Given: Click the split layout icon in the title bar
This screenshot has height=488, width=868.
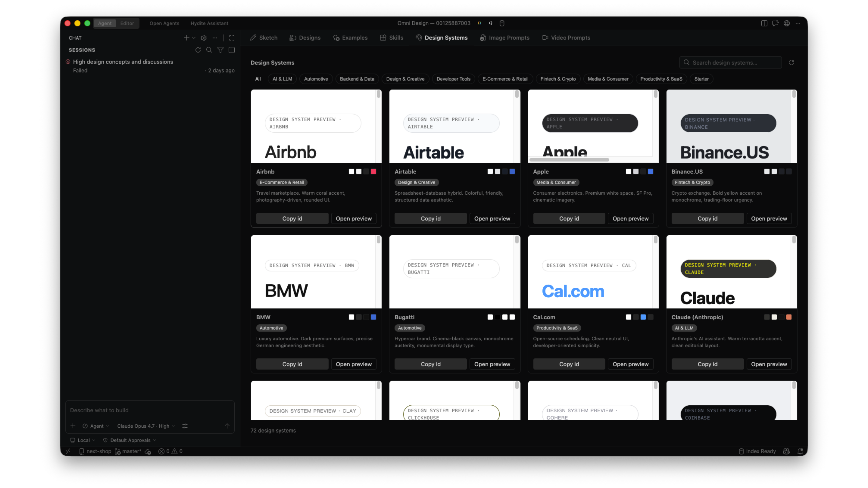Looking at the screenshot, I should pyautogui.click(x=764, y=23).
